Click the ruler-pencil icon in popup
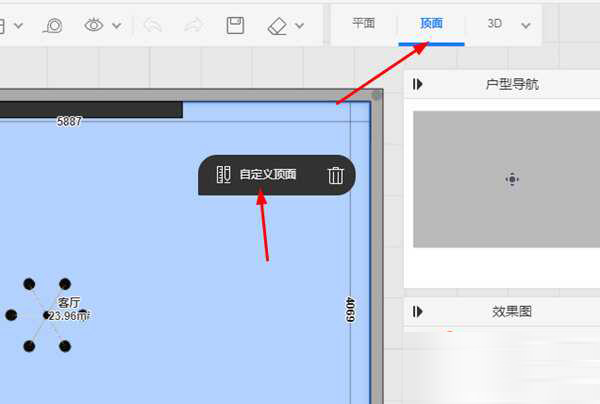Image resolution: width=600 pixels, height=404 pixels. pyautogui.click(x=224, y=175)
